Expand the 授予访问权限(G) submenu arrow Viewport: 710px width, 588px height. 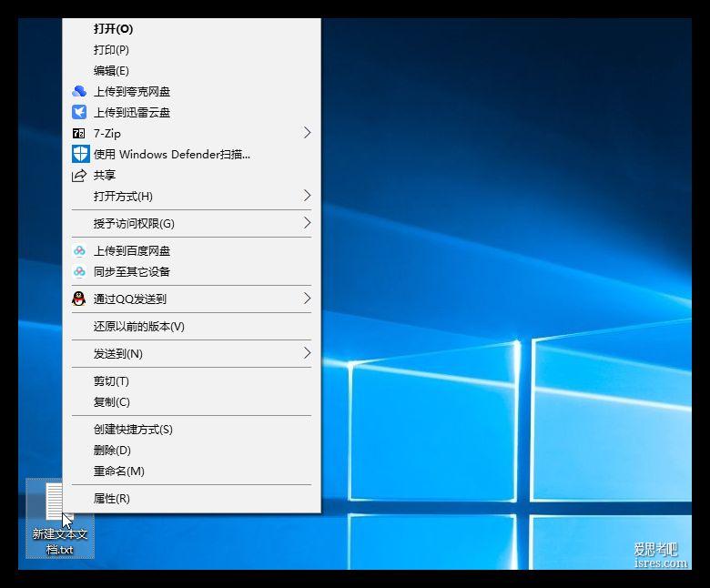[x=307, y=223]
